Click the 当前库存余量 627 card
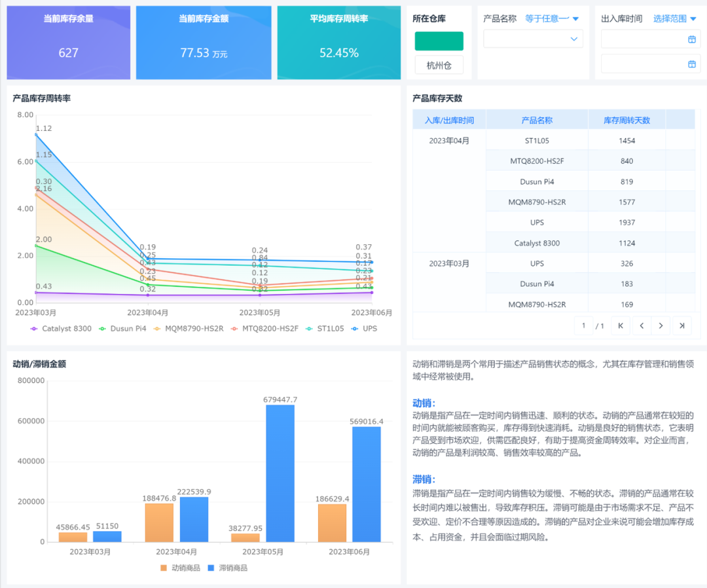This screenshot has width=707, height=588. coord(69,43)
